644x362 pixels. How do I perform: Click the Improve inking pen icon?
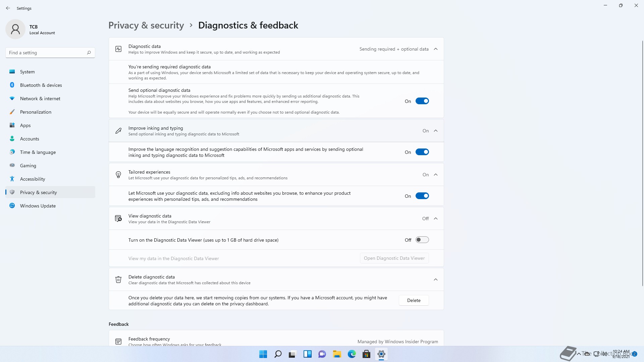pos(118,131)
